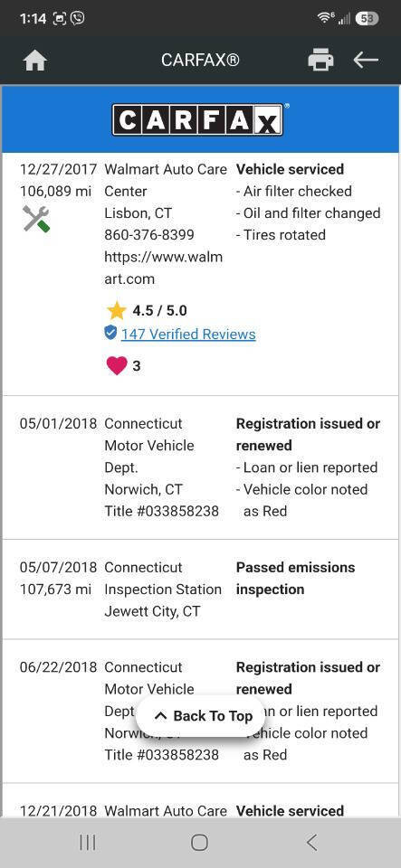401x868 pixels.
Task: Tap the CARFAX logo banner
Action: pyautogui.click(x=200, y=119)
